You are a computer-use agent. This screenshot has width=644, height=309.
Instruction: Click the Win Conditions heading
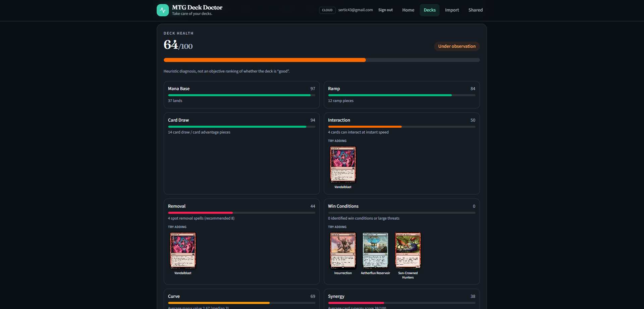343,206
